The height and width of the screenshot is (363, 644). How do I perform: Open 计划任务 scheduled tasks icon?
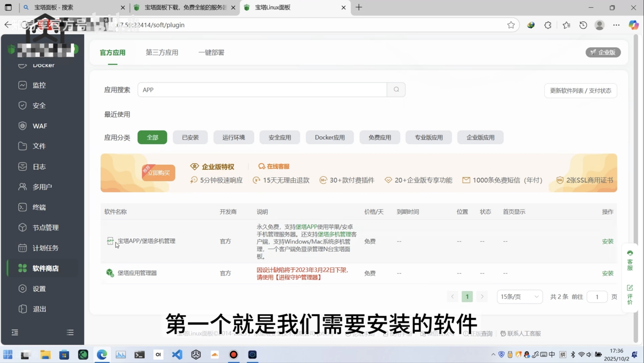tap(22, 248)
